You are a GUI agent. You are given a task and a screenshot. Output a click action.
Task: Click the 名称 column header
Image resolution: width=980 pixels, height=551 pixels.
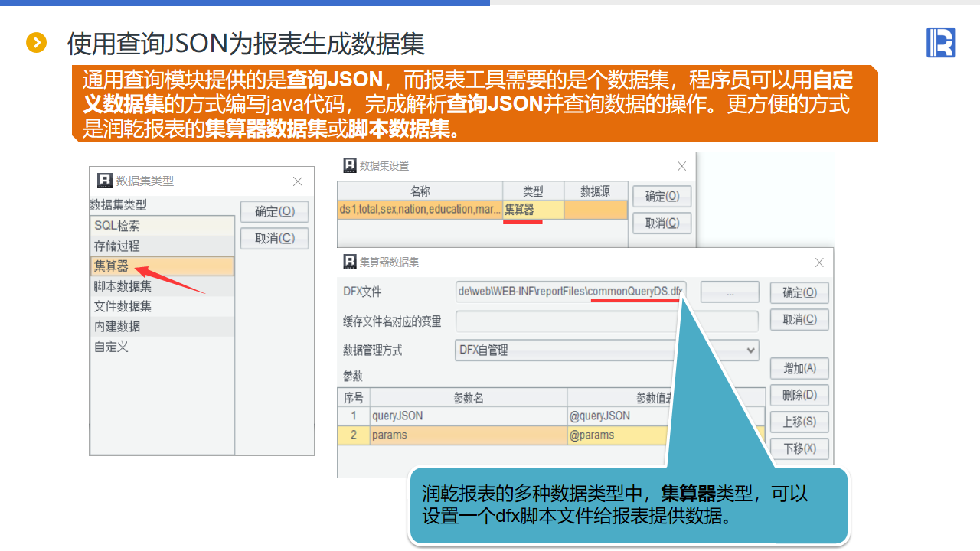click(420, 191)
